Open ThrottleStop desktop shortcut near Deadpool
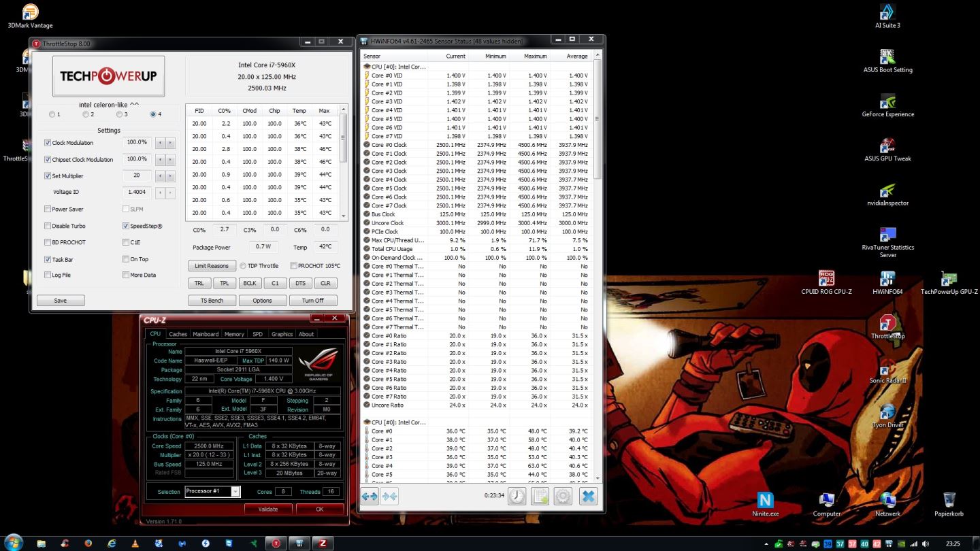This screenshot has height=551, width=980. pyautogui.click(x=887, y=327)
